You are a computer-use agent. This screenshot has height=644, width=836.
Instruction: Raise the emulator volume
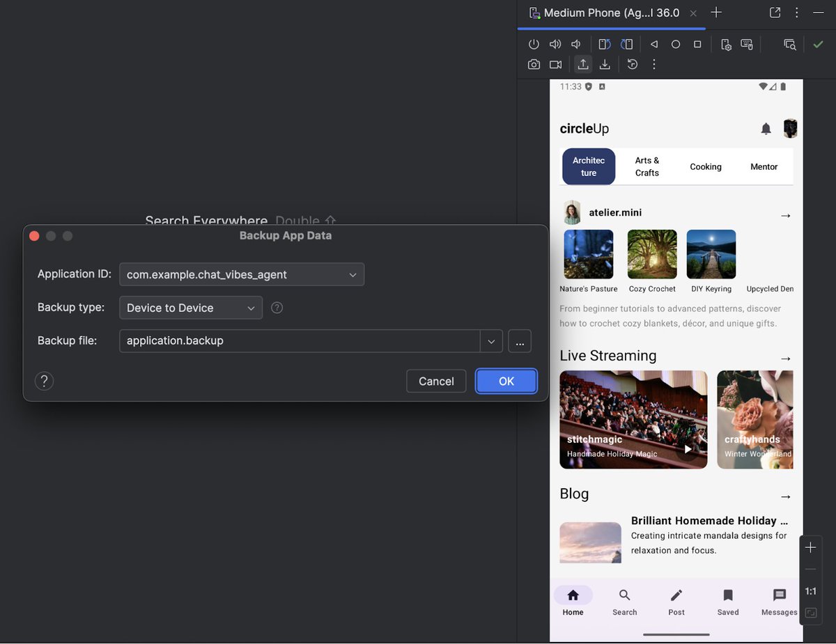[x=555, y=44]
